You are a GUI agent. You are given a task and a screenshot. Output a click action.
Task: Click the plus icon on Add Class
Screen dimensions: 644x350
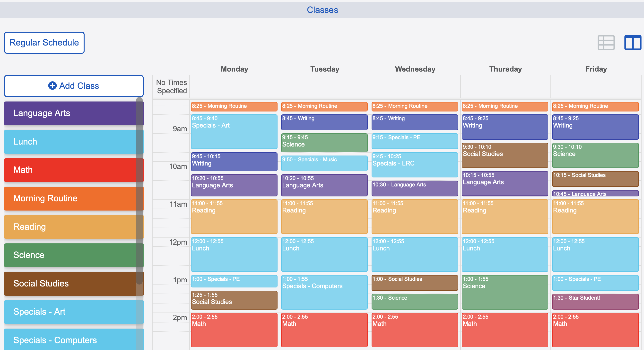(x=52, y=86)
